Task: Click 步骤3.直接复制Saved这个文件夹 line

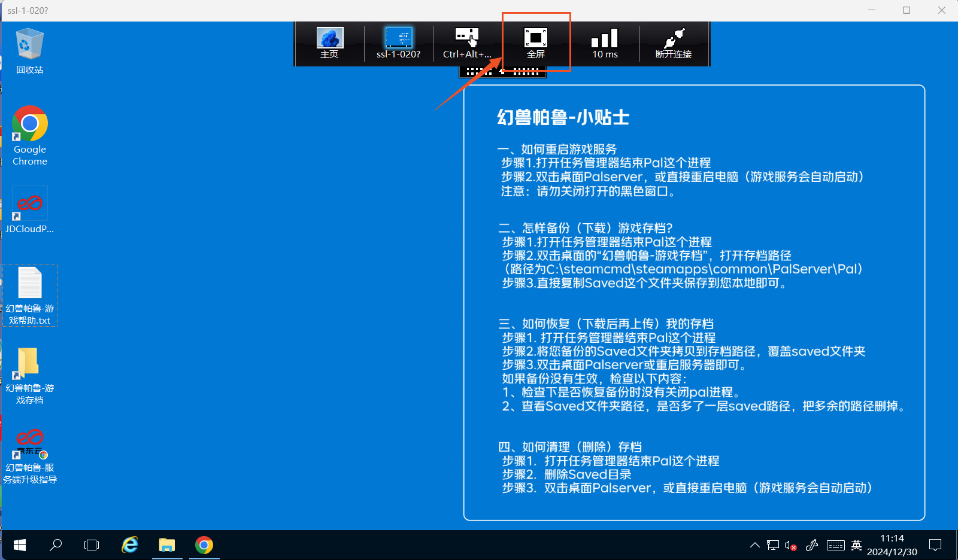Action: (x=645, y=283)
